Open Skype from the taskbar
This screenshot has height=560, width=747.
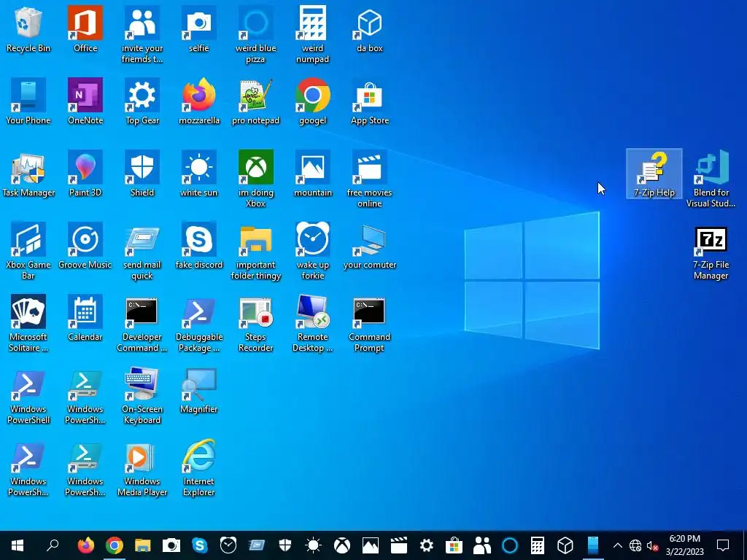coord(200,545)
